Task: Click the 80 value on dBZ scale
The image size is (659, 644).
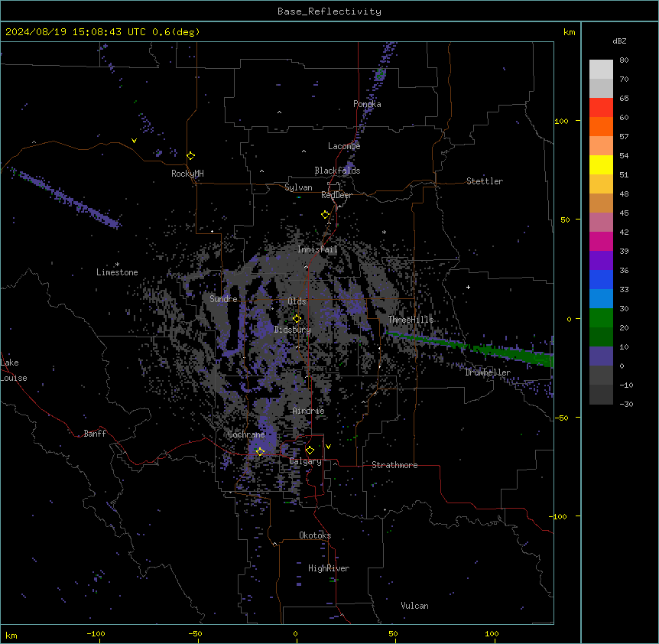Action: point(624,60)
